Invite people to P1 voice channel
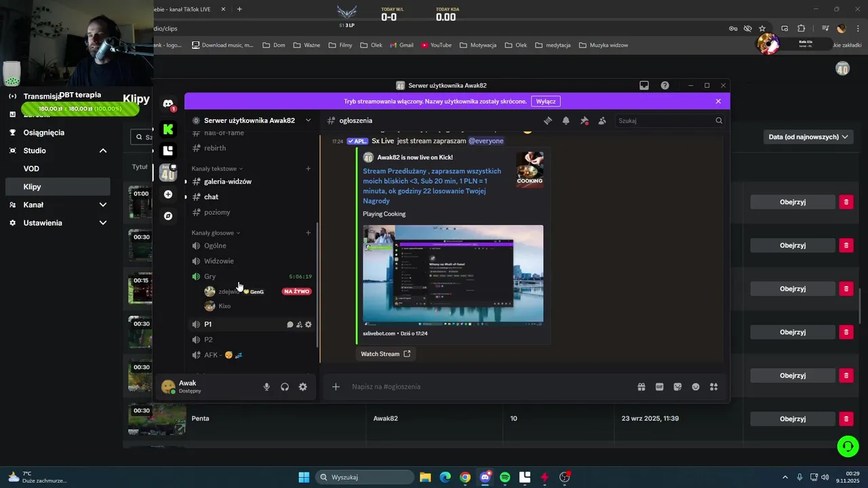Screen dimensions: 868x488 coord(299,325)
